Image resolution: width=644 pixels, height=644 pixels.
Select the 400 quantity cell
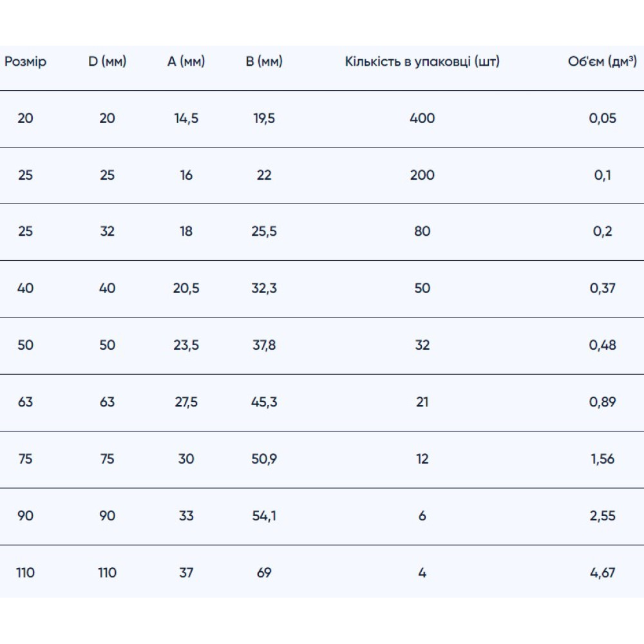click(x=422, y=118)
